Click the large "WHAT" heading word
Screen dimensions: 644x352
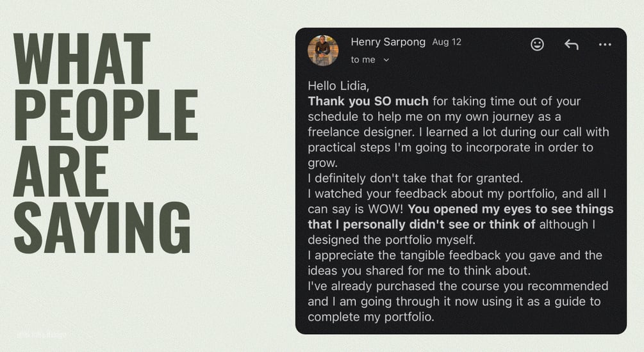(x=82, y=60)
